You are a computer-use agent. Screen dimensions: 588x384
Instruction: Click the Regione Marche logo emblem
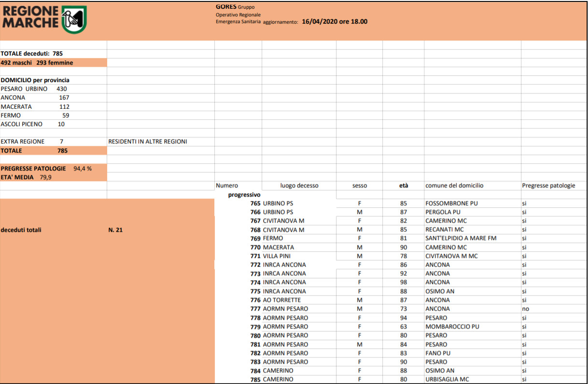(74, 19)
